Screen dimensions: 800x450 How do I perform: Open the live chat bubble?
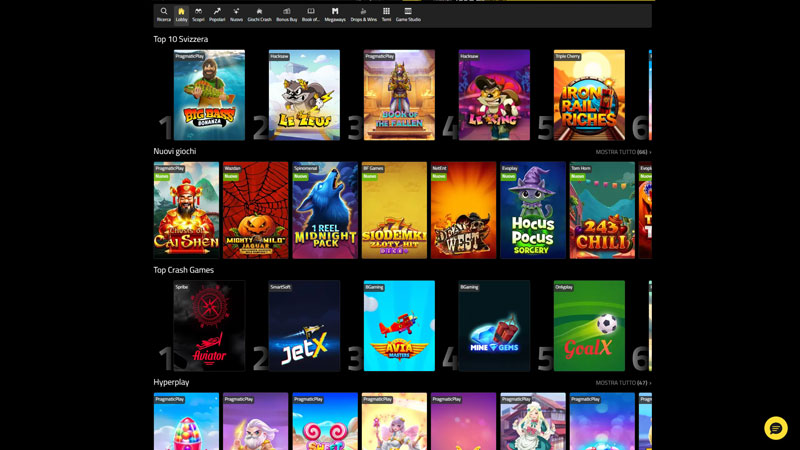(x=776, y=428)
